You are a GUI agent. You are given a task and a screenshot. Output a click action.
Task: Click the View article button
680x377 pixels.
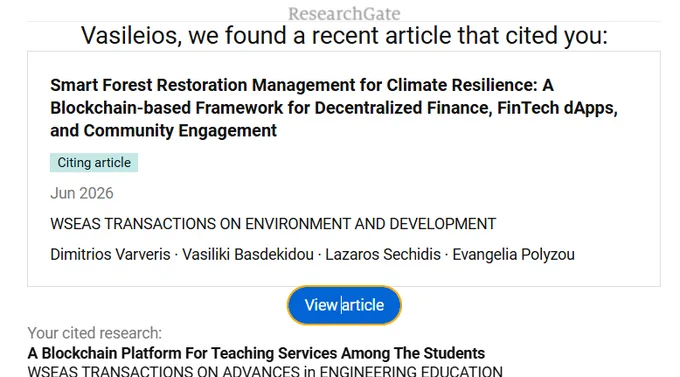(x=344, y=305)
